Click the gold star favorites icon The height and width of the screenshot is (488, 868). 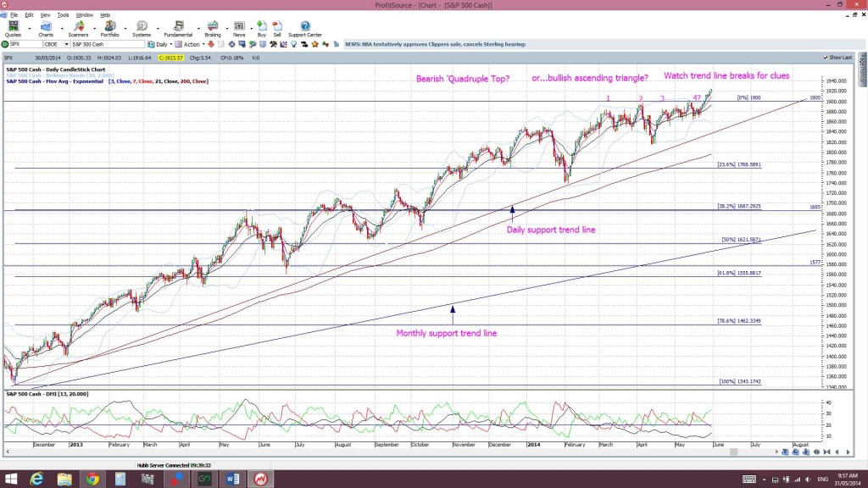pyautogui.click(x=315, y=44)
